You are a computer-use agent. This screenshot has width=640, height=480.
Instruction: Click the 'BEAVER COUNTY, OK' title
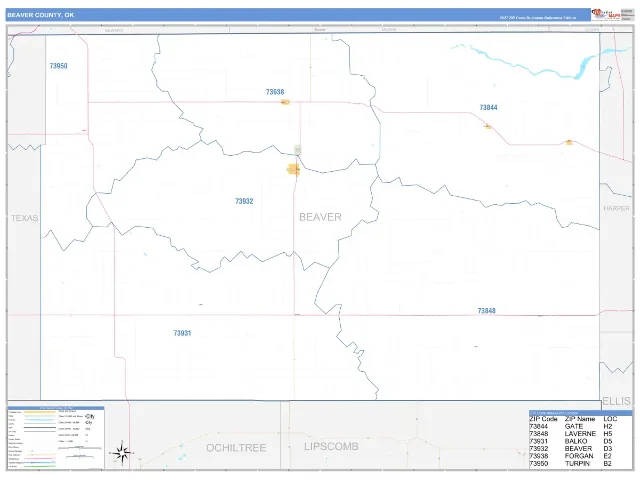point(40,15)
